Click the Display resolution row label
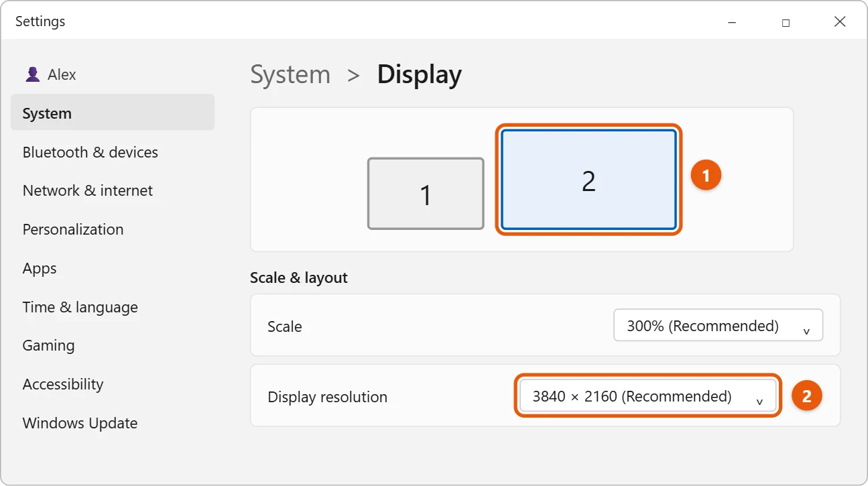The image size is (868, 486). click(327, 397)
